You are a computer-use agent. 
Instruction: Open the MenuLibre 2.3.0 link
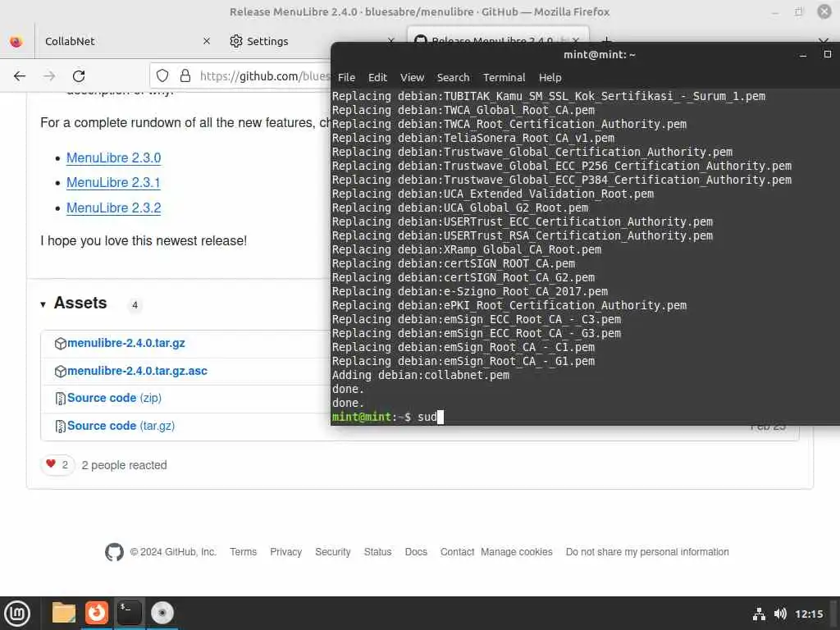(113, 158)
